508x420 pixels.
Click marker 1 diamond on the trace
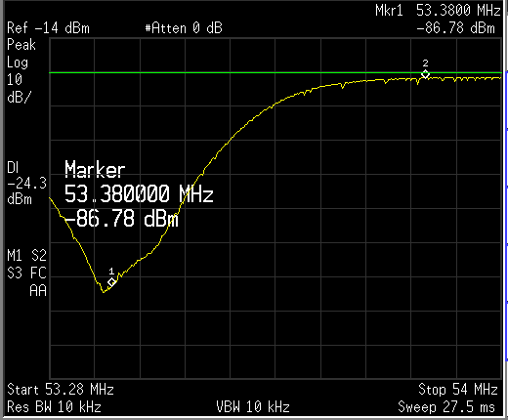(111, 282)
